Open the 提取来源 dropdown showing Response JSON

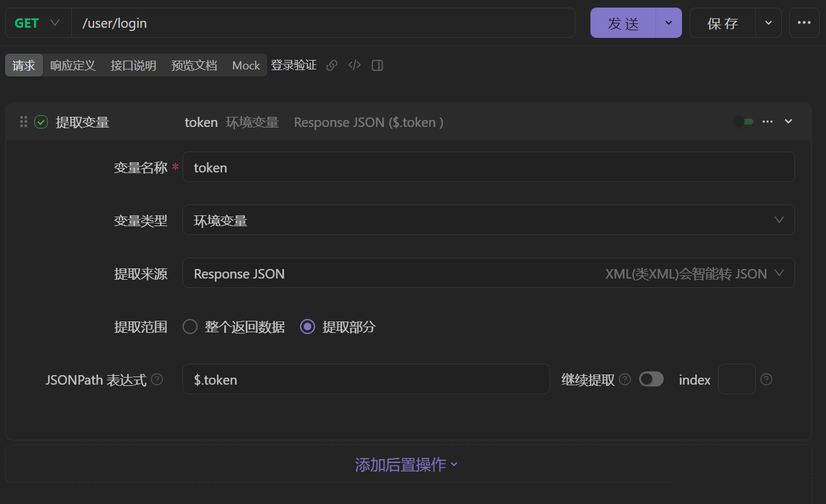488,273
